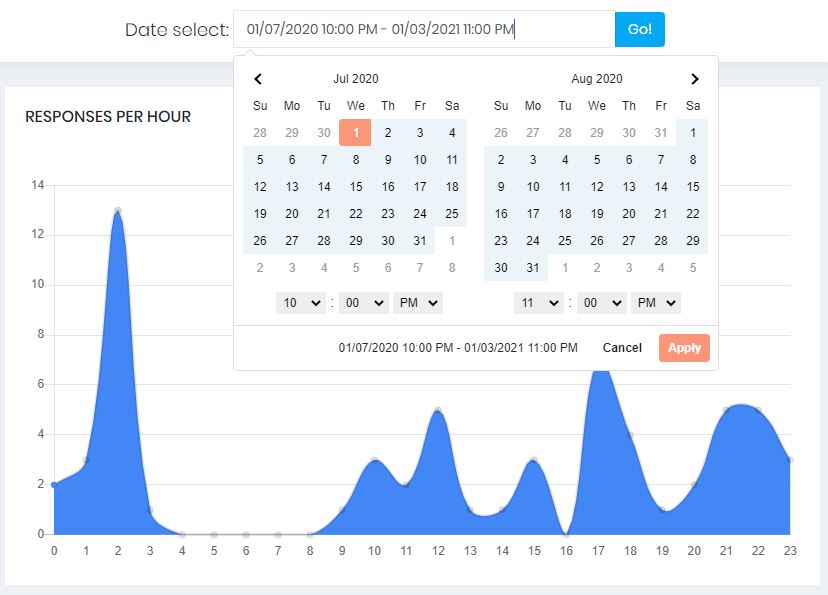Select August 1 in the right calendar
The width and height of the screenshot is (828, 595).
693,133
